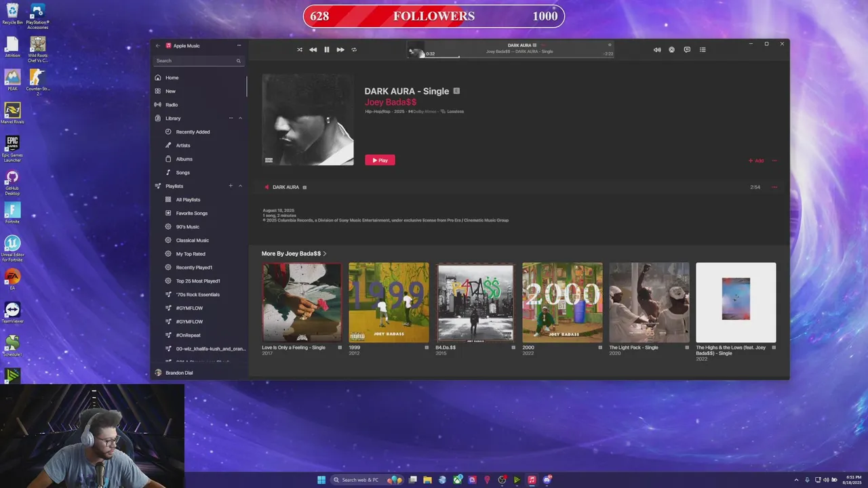Pause the current song
The height and width of the screenshot is (488, 868).
point(326,49)
